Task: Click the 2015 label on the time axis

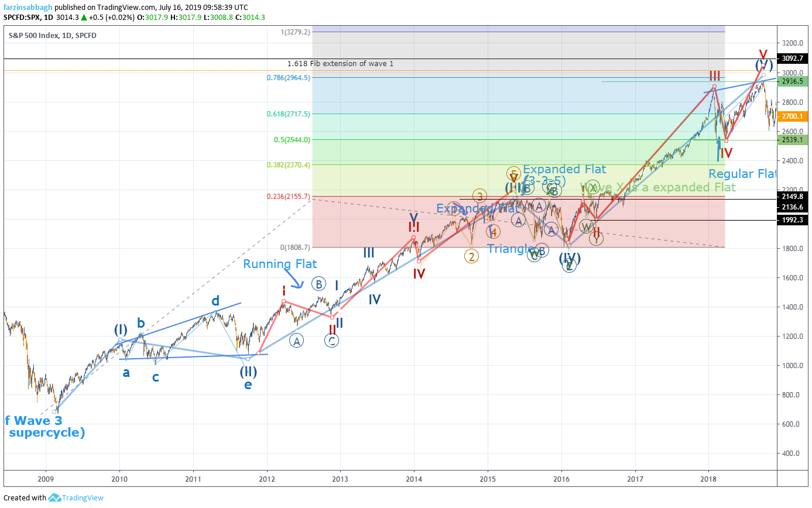Action: (x=488, y=480)
